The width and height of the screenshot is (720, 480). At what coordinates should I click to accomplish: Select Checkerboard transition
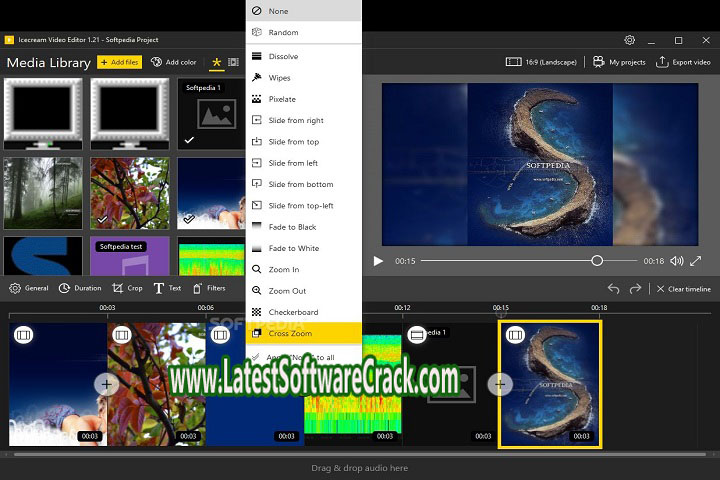tap(304, 312)
